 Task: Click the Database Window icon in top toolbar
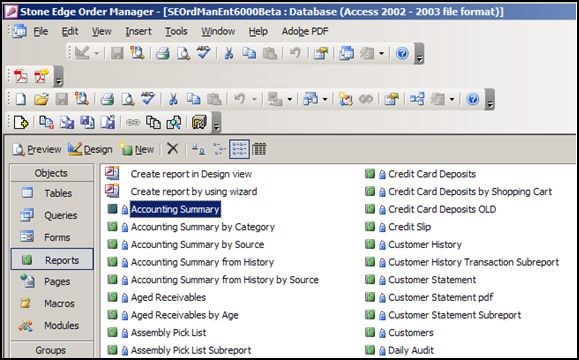click(x=346, y=54)
